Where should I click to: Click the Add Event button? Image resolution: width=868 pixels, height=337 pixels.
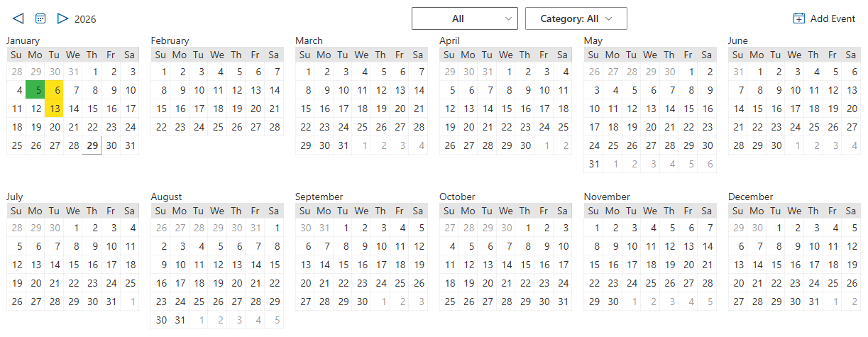[x=824, y=18]
